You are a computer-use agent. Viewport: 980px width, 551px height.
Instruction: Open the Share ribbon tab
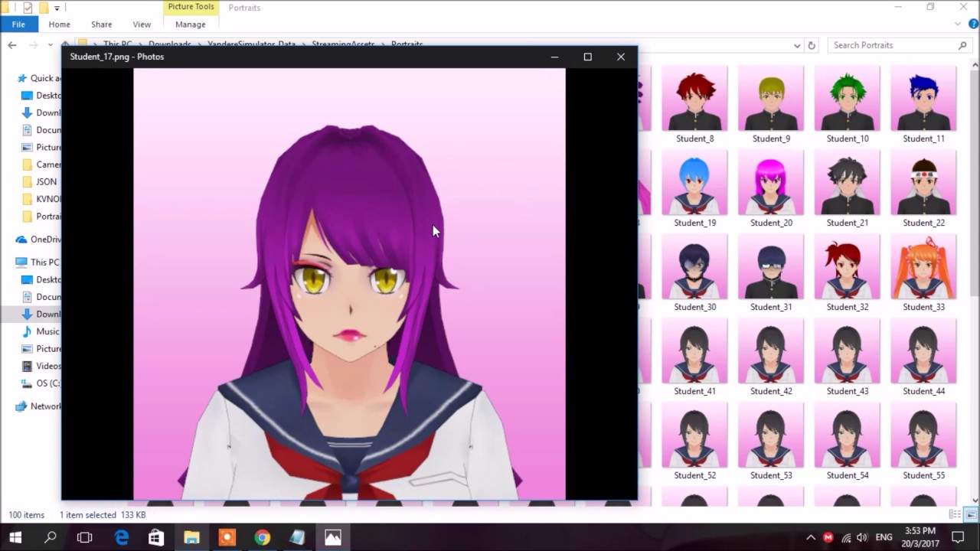(x=101, y=24)
